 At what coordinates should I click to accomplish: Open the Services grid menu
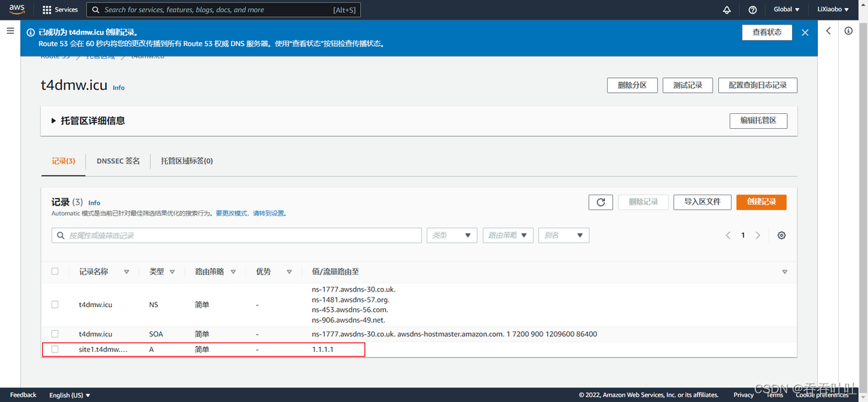click(60, 9)
